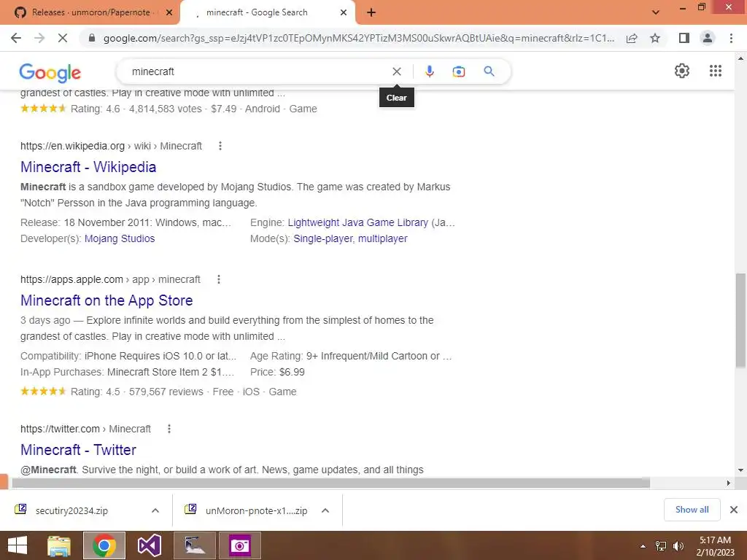Viewport: 747px width, 560px height.
Task: Click the https://en.wikipedia.org breadcrumb text
Action: point(72,146)
